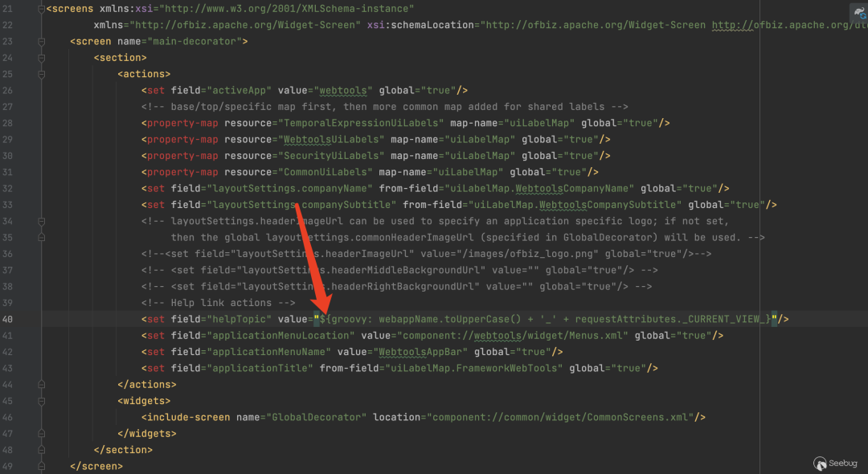Click the floating icon at the editor's top-right corner
868x474 pixels.
pos(858,13)
